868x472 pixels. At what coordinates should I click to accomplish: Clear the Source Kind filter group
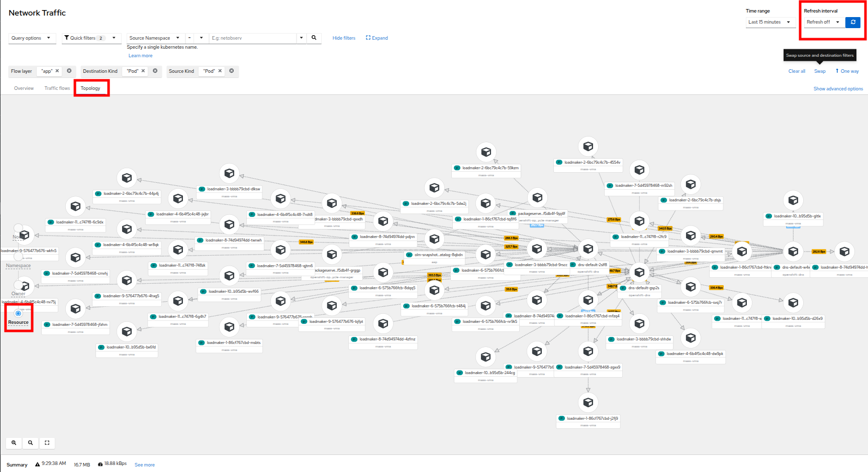(232, 71)
